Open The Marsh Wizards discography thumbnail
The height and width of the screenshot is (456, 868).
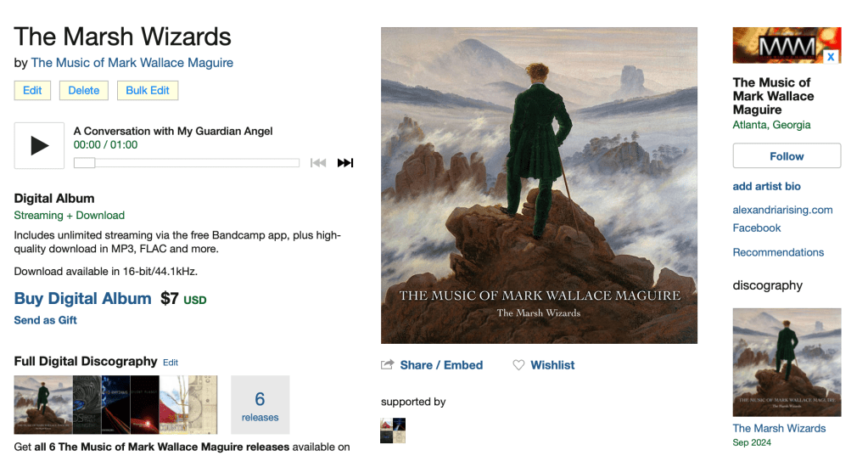click(x=787, y=363)
